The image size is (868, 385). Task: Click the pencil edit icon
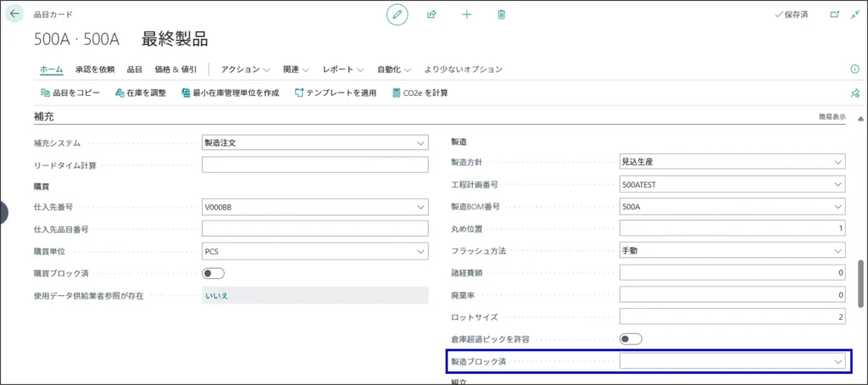(397, 14)
